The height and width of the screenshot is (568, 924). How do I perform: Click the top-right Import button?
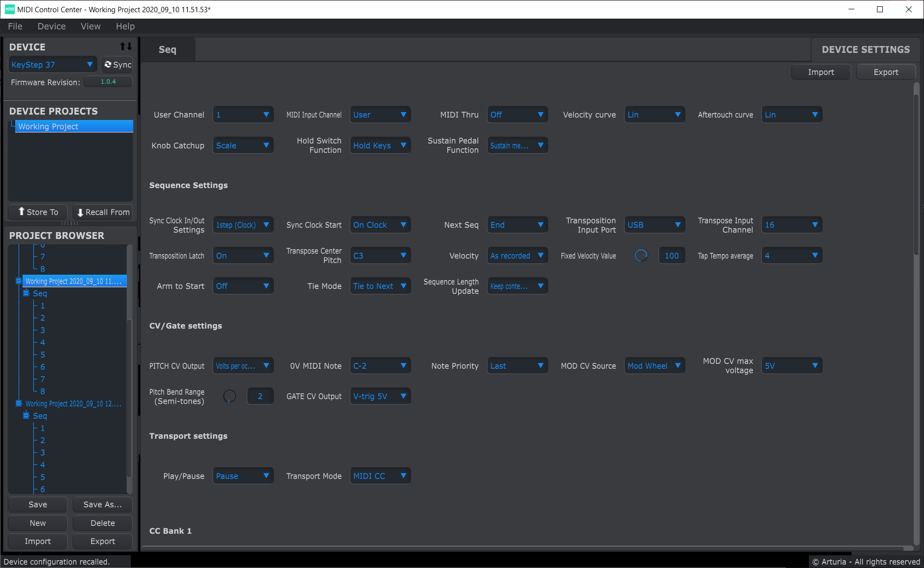tap(821, 72)
